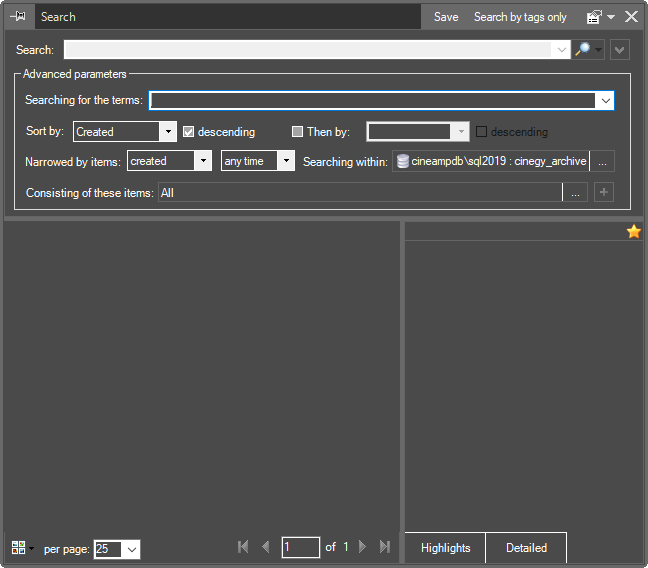
Task: Run search with magnifier icon
Action: (x=583, y=50)
